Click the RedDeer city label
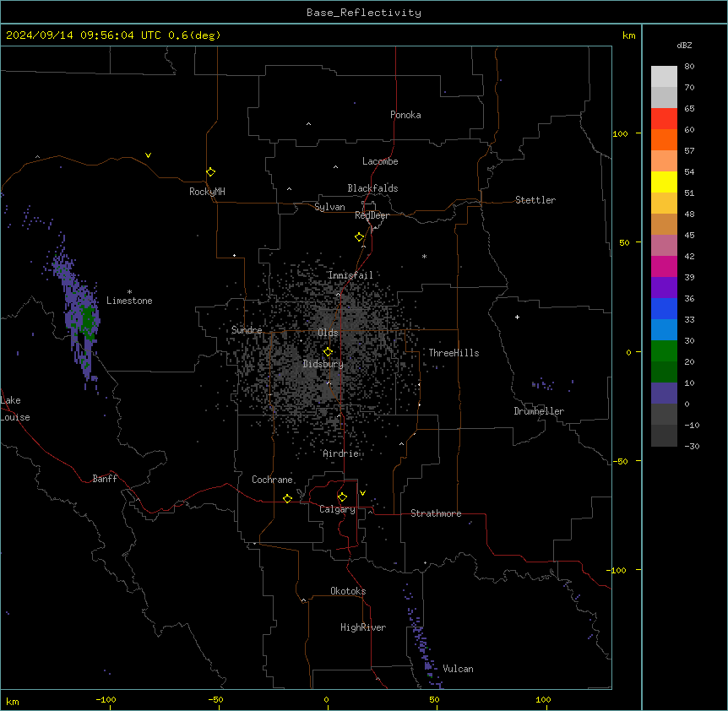Image resolution: width=728 pixels, height=711 pixels. [x=372, y=215]
